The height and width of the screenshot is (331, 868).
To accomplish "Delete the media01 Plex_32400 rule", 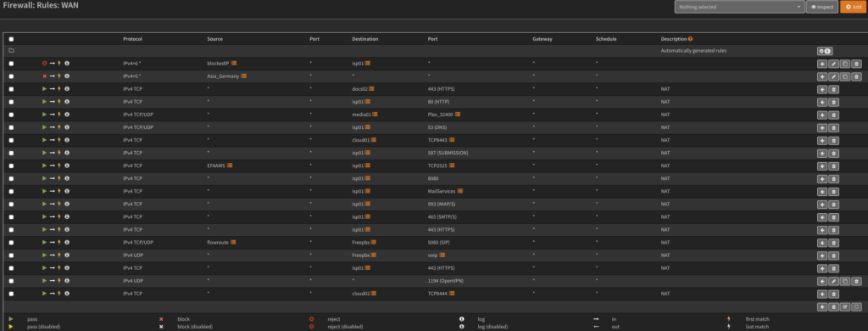I will (x=834, y=115).
